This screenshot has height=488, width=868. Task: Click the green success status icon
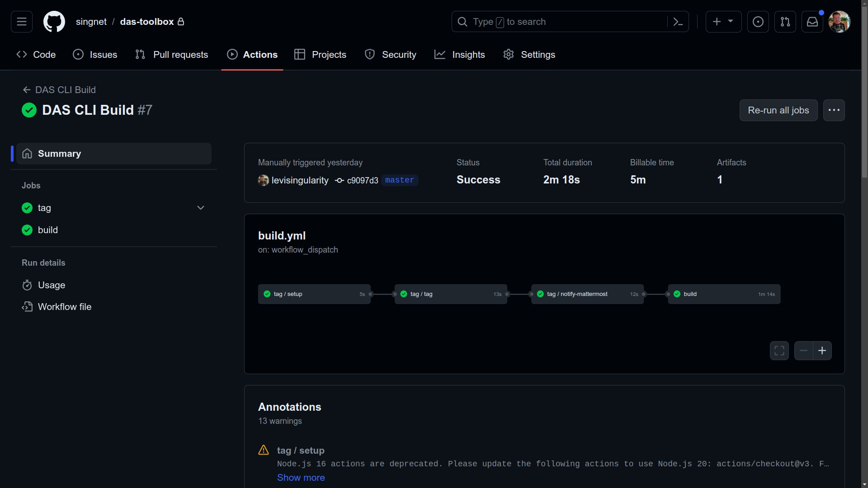pos(28,110)
